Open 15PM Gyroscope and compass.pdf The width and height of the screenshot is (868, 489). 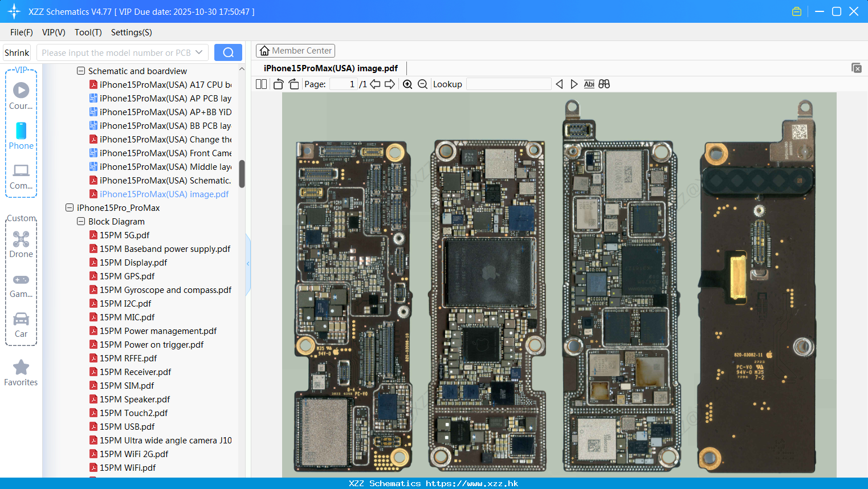point(160,290)
